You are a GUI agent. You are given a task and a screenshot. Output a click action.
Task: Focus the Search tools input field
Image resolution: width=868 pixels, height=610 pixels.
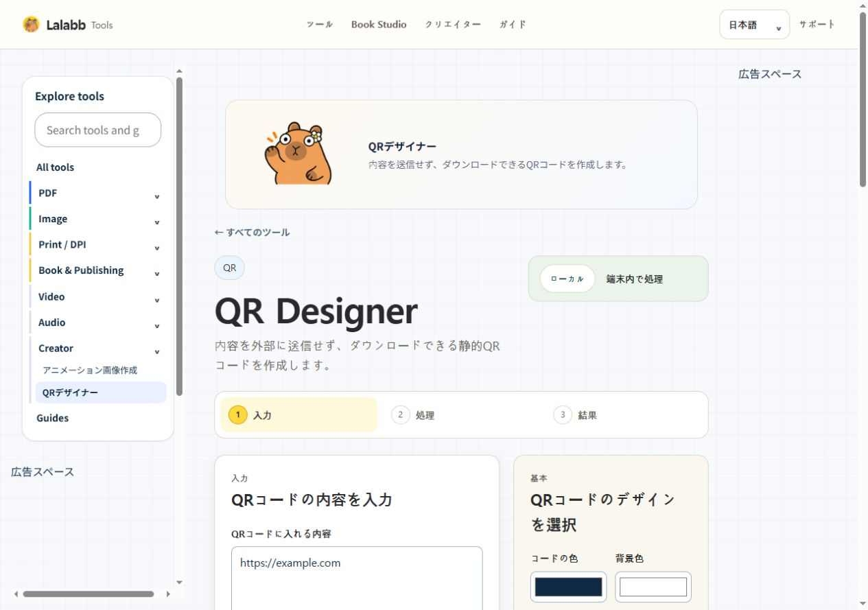pyautogui.click(x=98, y=130)
